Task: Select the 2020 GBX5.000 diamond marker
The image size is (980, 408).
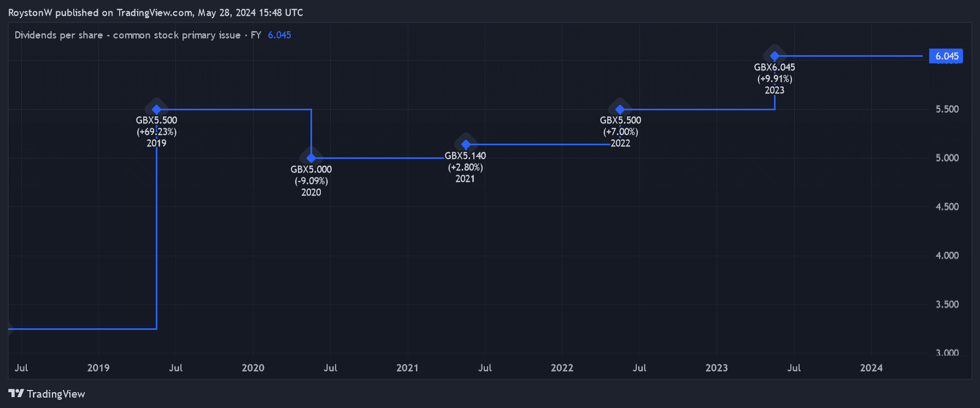Action: point(311,158)
